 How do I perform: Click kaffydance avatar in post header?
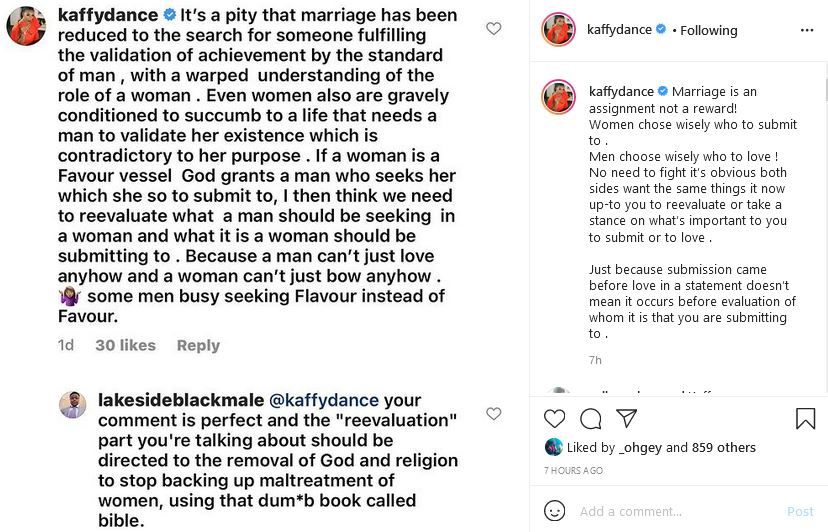[558, 30]
